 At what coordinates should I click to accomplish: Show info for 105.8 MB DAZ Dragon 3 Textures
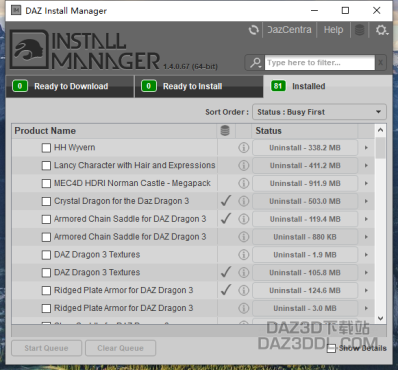(x=244, y=273)
